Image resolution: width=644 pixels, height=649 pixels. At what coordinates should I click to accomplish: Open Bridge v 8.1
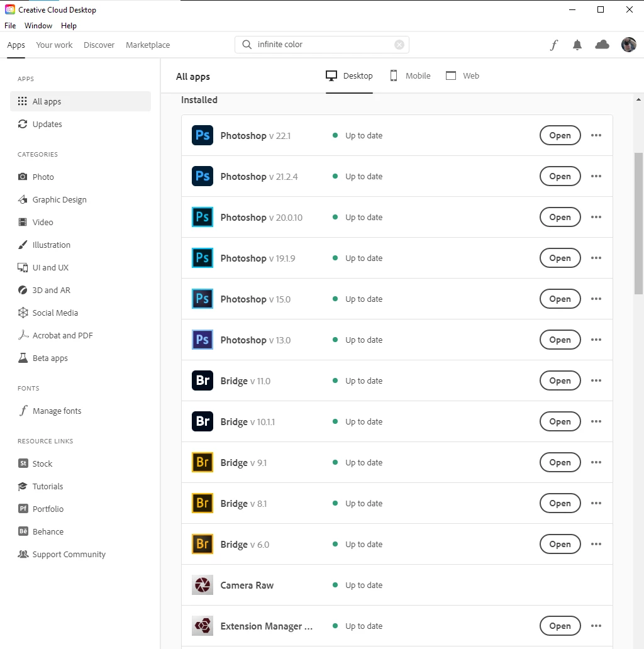click(560, 503)
